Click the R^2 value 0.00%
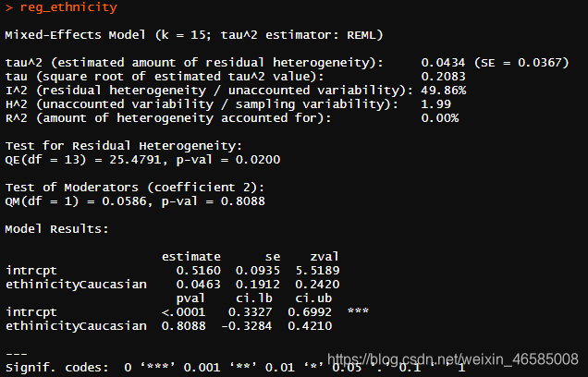Viewport: 588px width, 377px height. [x=439, y=118]
